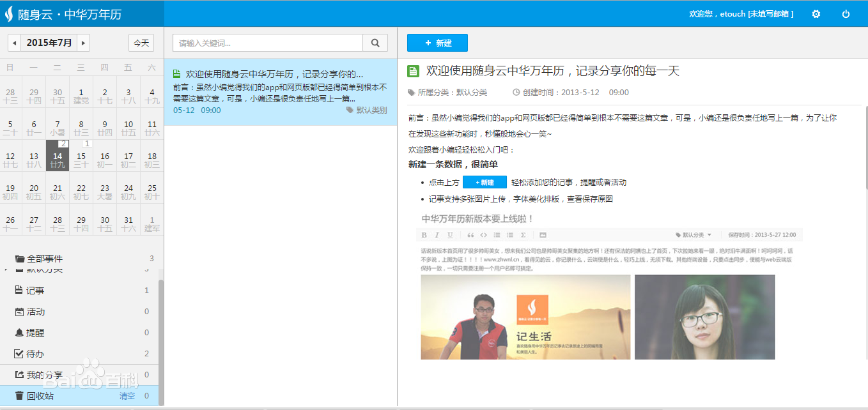The width and height of the screenshot is (868, 410).
Task: Open the 2015年7月 month picker
Action: pos(49,43)
